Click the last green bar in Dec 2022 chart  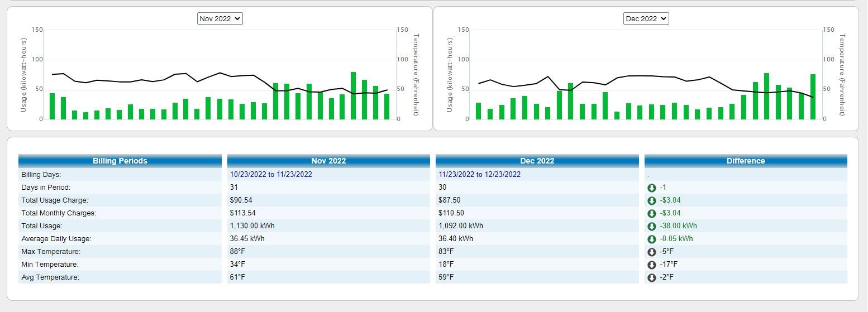(x=813, y=97)
